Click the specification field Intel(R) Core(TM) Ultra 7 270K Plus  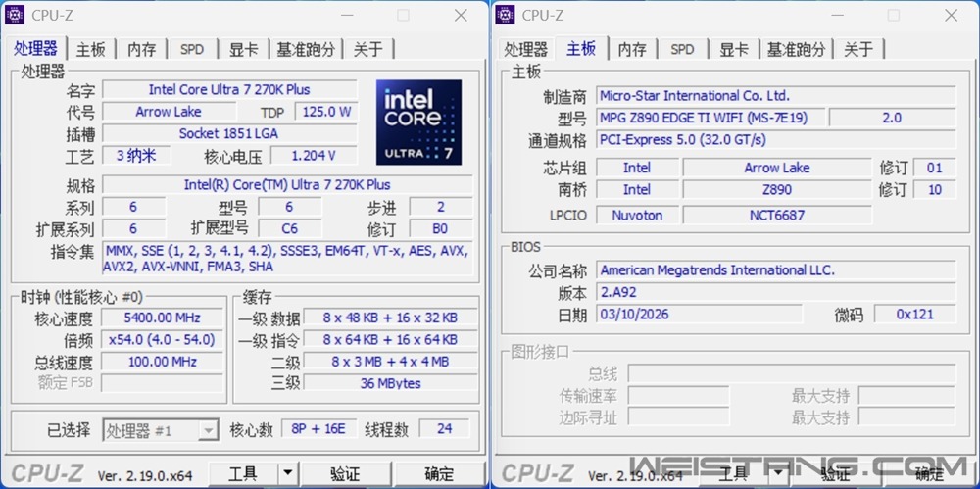point(287,184)
